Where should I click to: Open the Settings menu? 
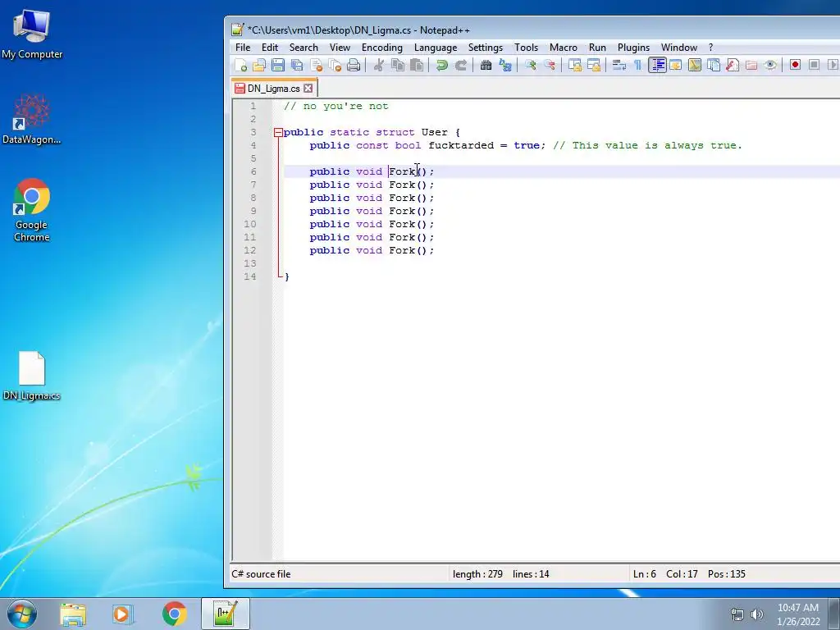point(486,47)
